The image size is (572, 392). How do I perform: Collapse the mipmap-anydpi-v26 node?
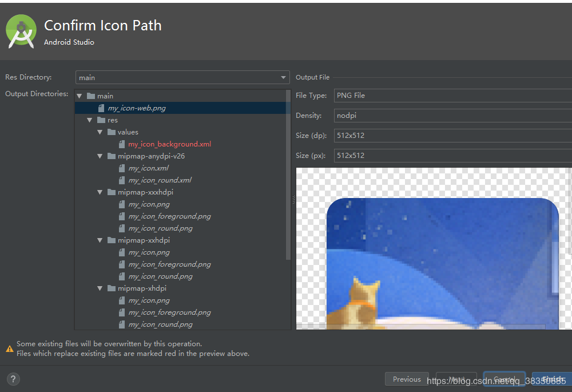coord(100,156)
